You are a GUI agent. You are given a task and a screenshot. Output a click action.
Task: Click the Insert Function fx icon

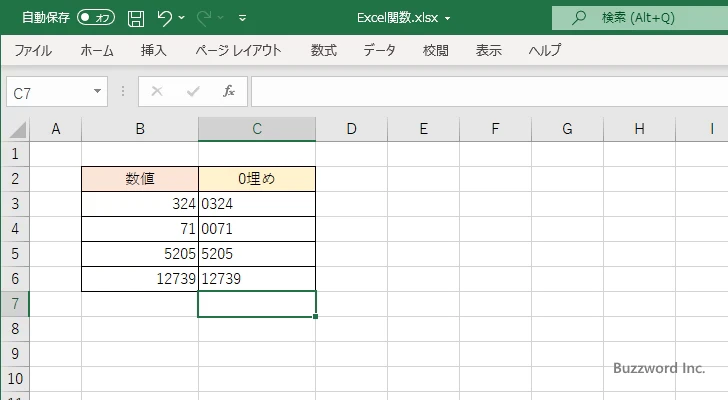pyautogui.click(x=229, y=91)
